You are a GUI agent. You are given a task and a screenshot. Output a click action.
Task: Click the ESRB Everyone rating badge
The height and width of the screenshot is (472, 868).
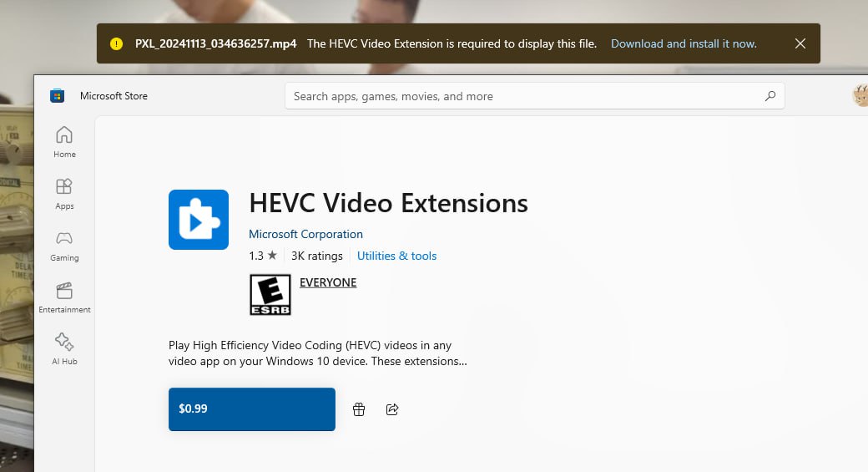(270, 295)
